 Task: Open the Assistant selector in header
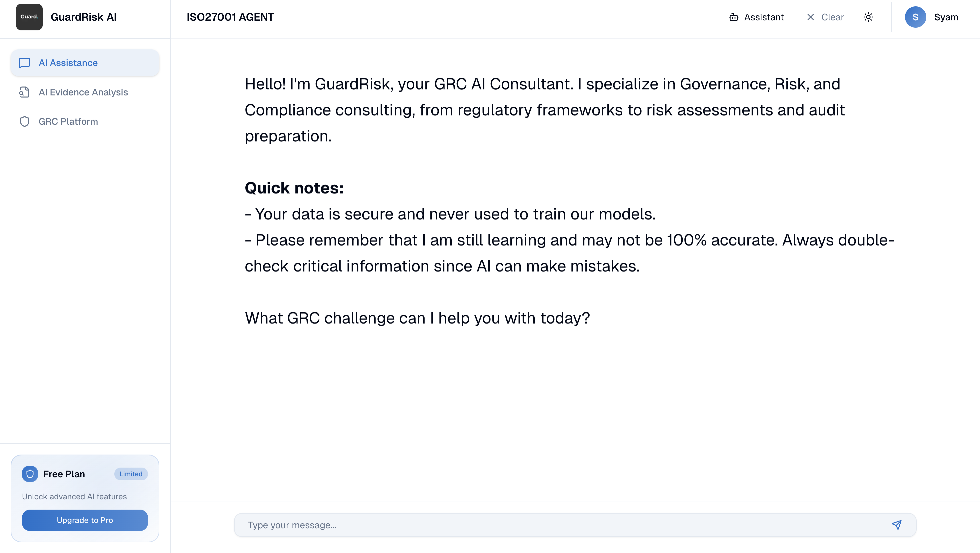pos(756,17)
